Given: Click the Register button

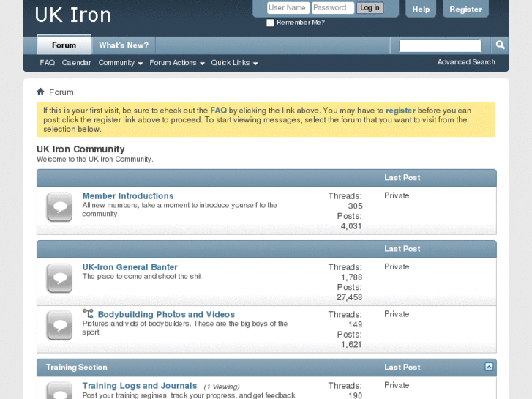Looking at the screenshot, I should [465, 9].
